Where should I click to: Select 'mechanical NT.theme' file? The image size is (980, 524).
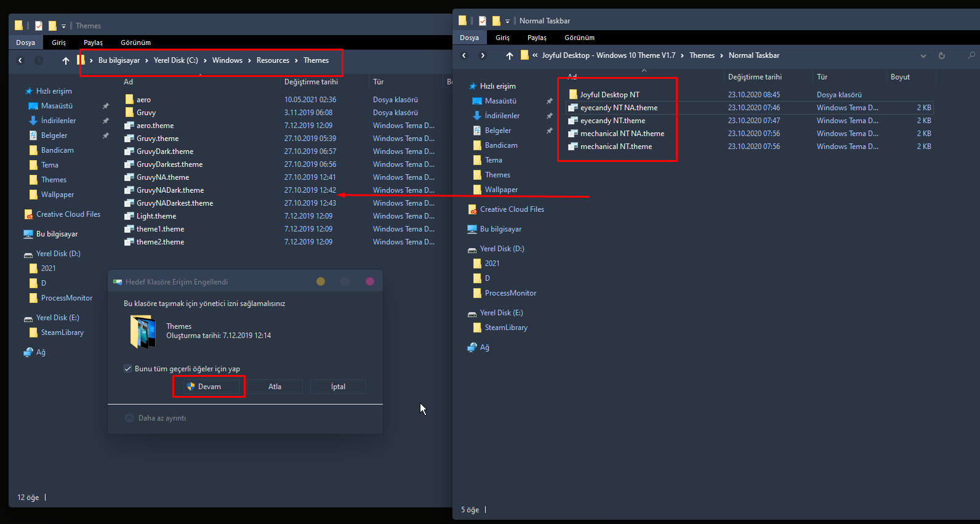coord(616,147)
